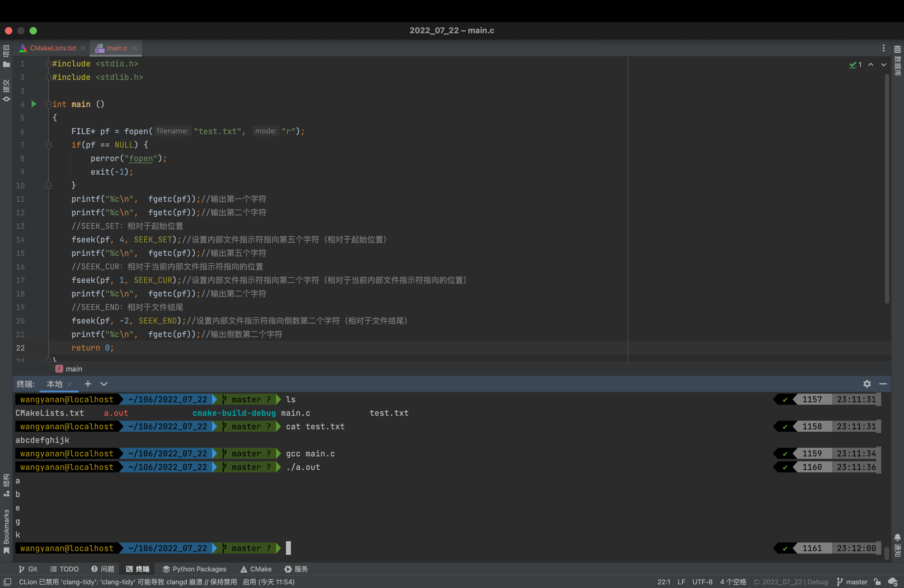Open the CMake tool window tab
The height and width of the screenshot is (588, 904).
pos(256,569)
